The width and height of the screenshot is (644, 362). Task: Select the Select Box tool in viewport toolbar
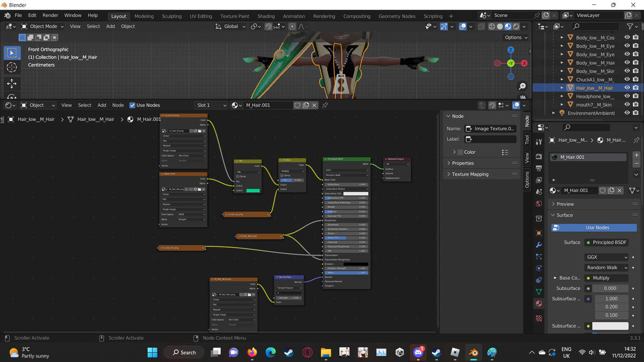click(12, 52)
